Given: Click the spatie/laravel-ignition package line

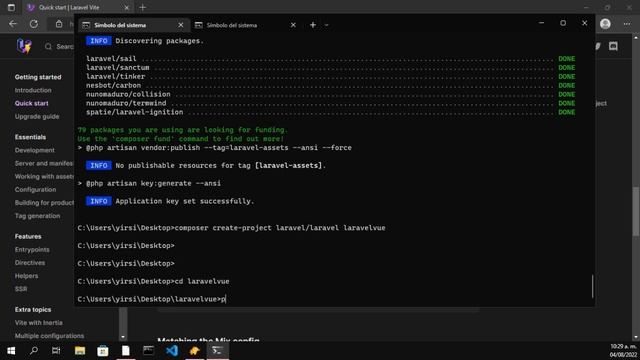Looking at the screenshot, I should point(330,112).
